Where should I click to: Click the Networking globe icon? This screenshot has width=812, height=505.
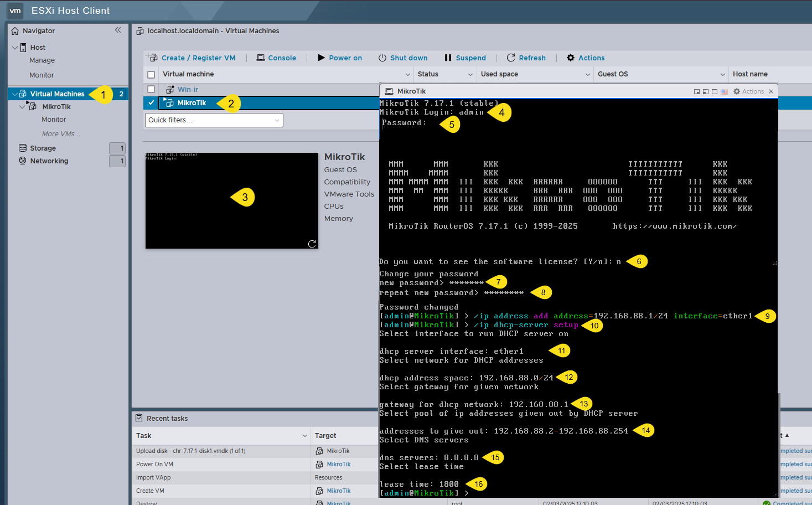(x=23, y=161)
